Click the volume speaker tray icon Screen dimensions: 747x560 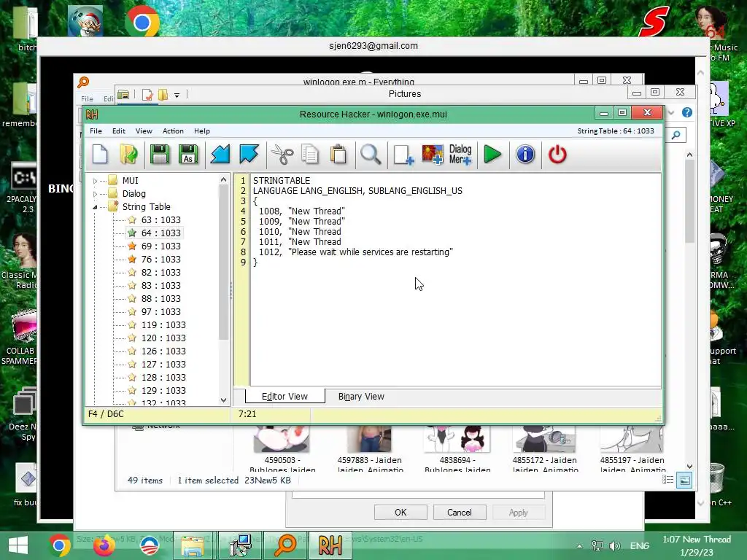click(x=615, y=545)
